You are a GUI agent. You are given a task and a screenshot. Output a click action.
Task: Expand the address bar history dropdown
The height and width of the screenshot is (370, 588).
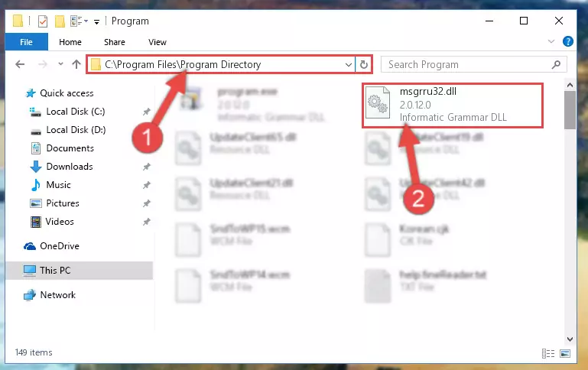tap(349, 64)
